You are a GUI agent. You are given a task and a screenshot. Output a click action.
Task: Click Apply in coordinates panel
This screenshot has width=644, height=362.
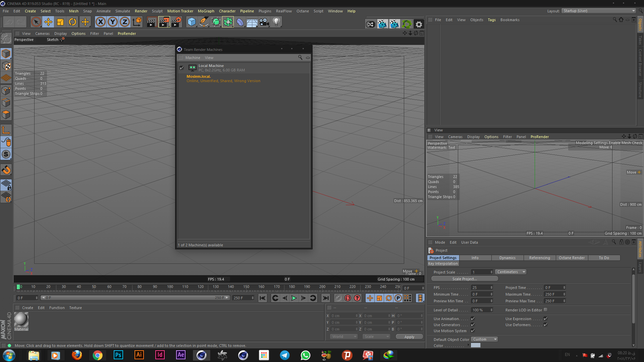tap(409, 337)
